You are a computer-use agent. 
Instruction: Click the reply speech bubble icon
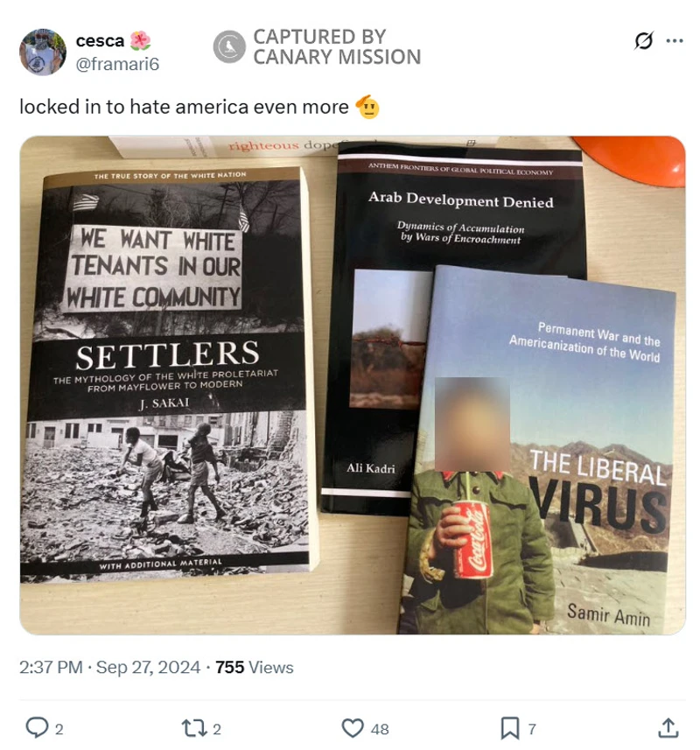pyautogui.click(x=37, y=727)
